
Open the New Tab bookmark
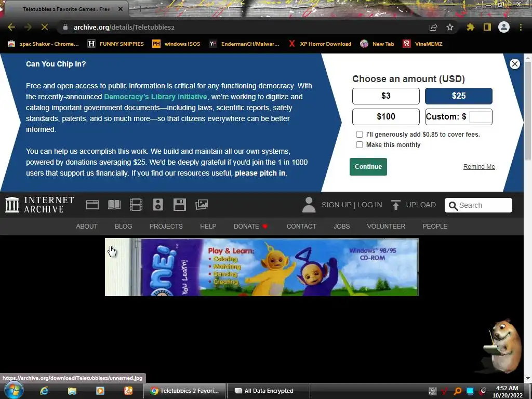click(x=377, y=44)
